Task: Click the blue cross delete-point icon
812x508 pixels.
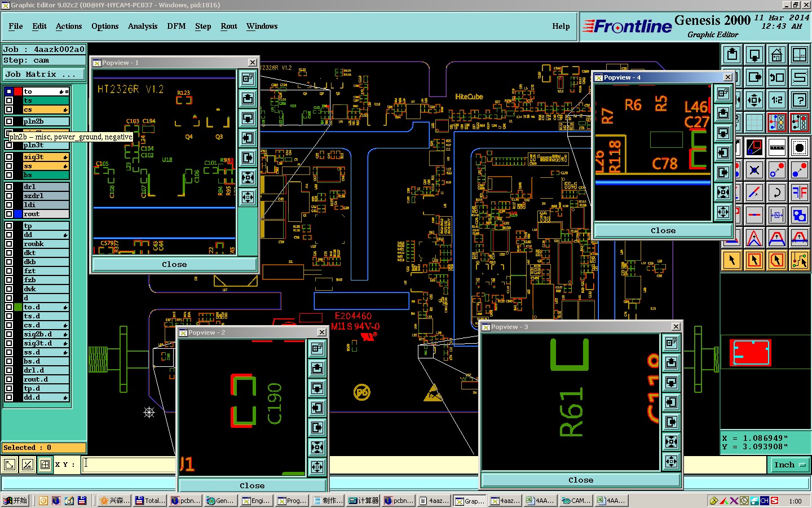Action: tap(754, 170)
